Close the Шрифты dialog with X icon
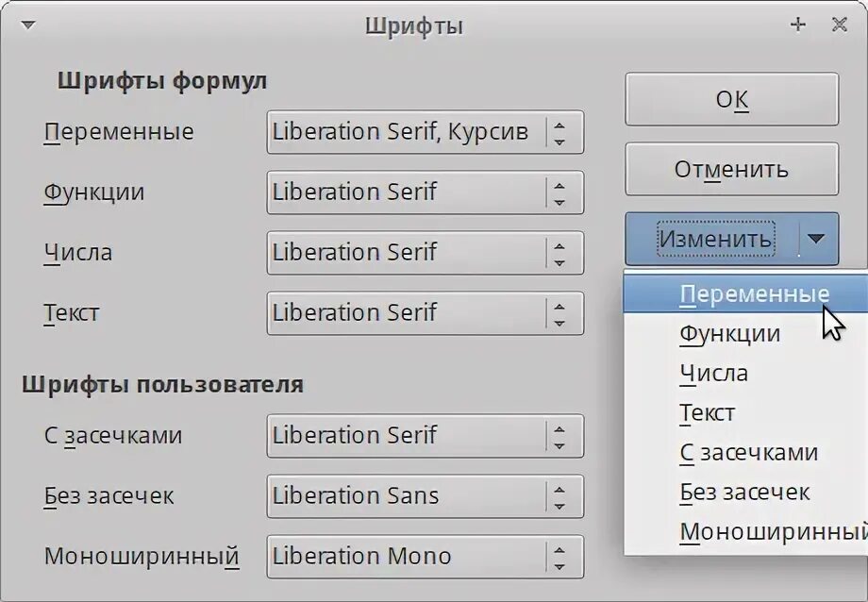 coord(839,25)
